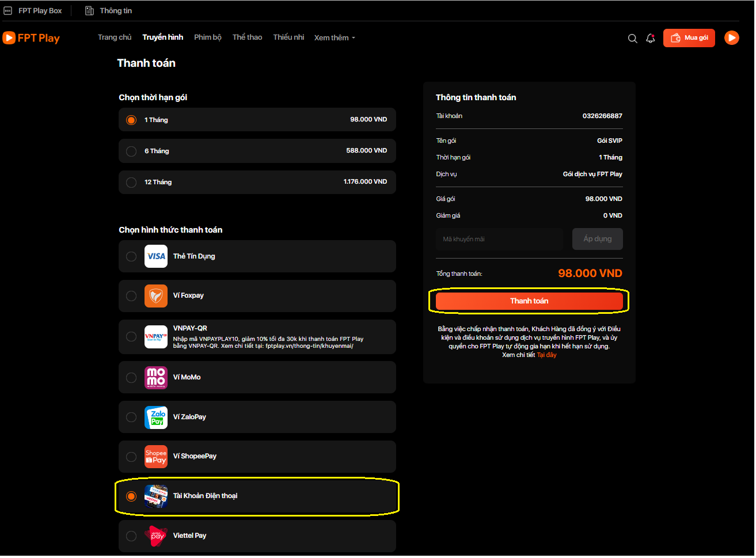Click the MoMo wallet logo
This screenshot has width=756, height=558.
[x=156, y=378]
